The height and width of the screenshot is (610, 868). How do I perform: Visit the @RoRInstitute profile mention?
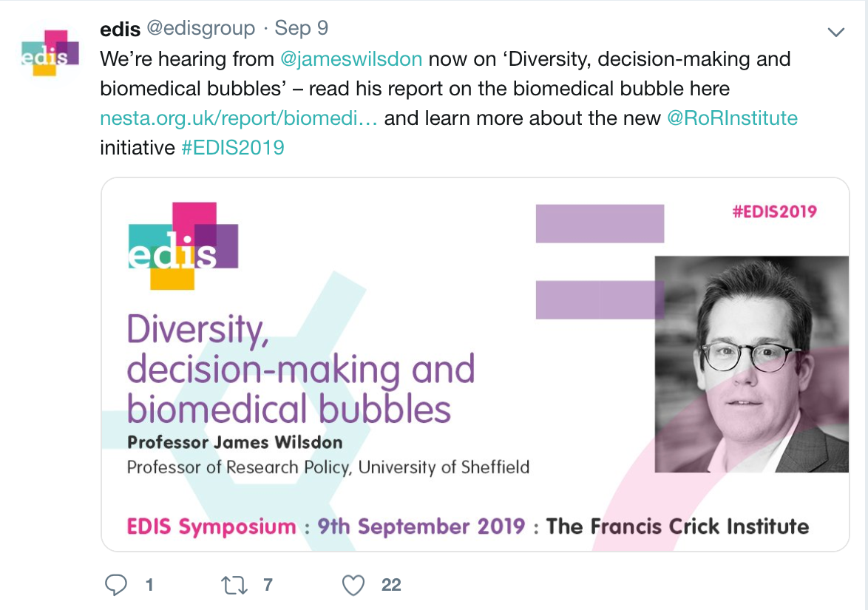point(732,118)
